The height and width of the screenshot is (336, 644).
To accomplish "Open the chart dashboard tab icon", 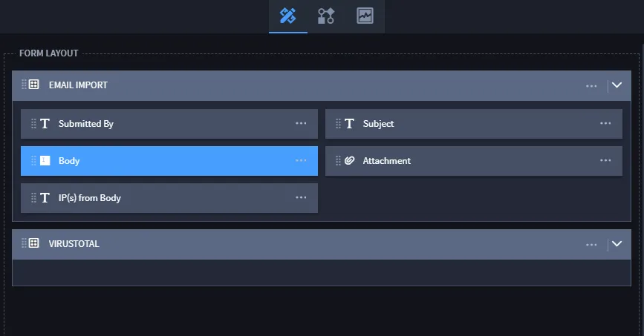I will [365, 16].
